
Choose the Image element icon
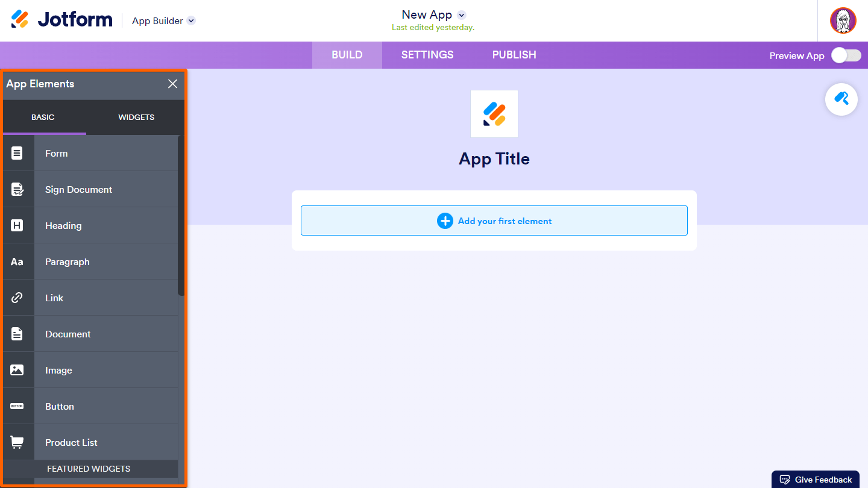(x=17, y=370)
